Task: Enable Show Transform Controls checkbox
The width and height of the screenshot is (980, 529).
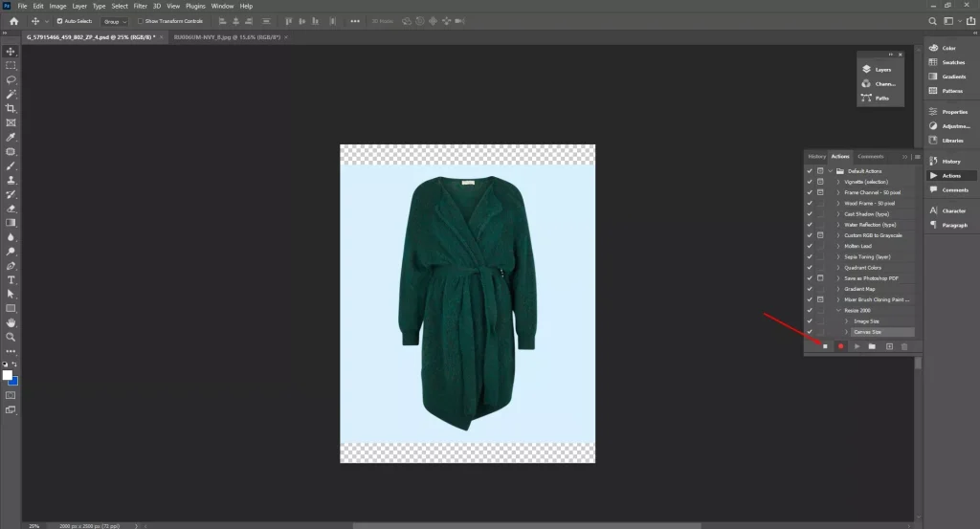Action: 141,20
